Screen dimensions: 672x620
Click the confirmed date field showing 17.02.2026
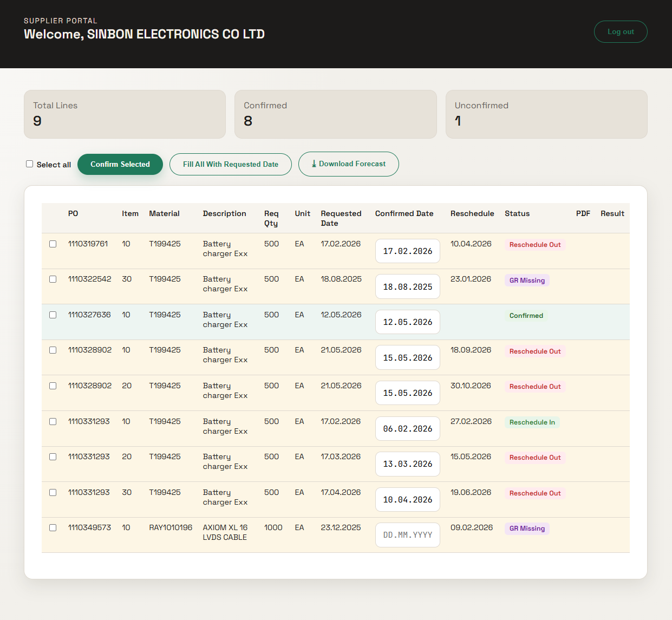point(407,251)
